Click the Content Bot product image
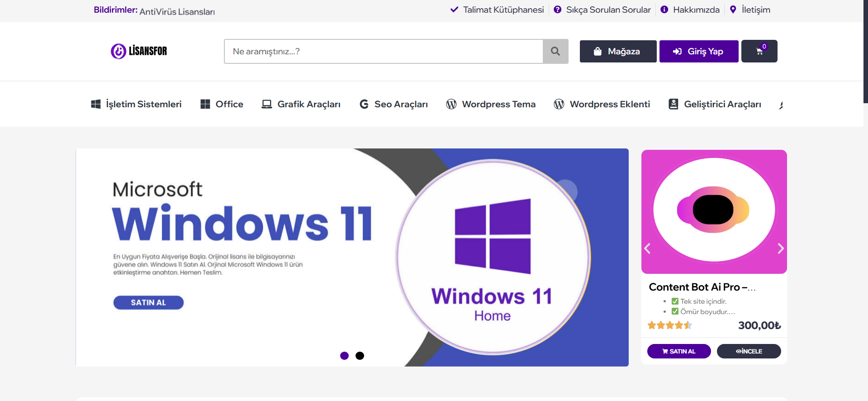This screenshot has height=401, width=868. tap(714, 211)
